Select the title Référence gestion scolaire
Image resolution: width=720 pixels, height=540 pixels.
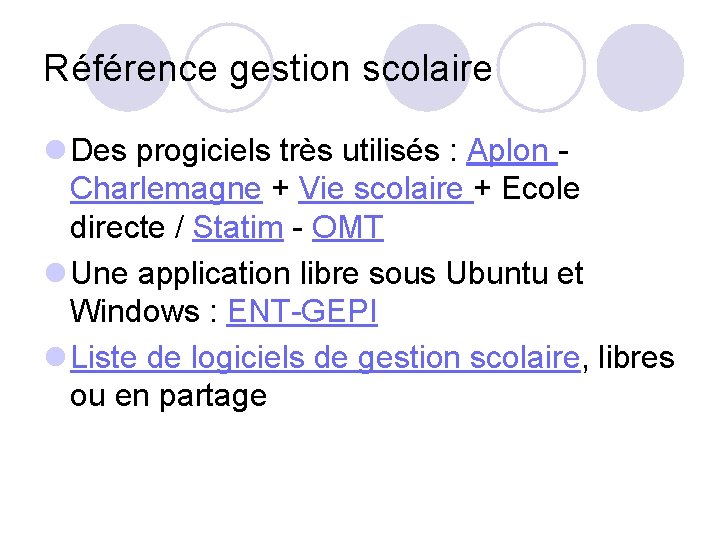coord(268,69)
